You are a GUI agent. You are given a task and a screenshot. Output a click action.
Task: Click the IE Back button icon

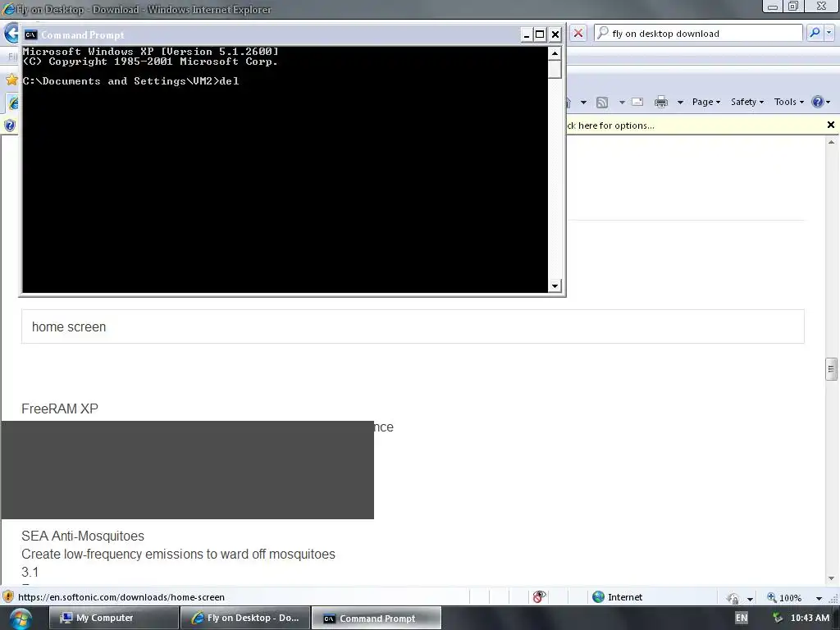pyautogui.click(x=11, y=34)
